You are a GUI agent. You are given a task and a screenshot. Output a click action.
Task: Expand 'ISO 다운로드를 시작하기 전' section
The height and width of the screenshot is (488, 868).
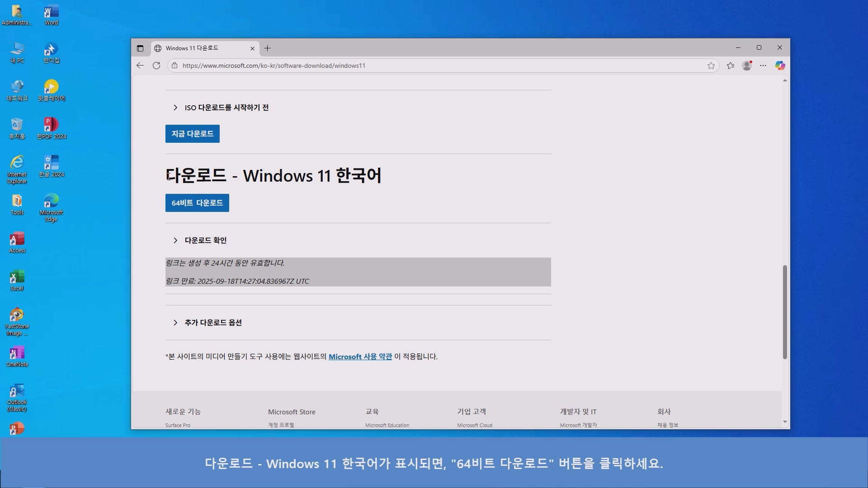(226, 108)
